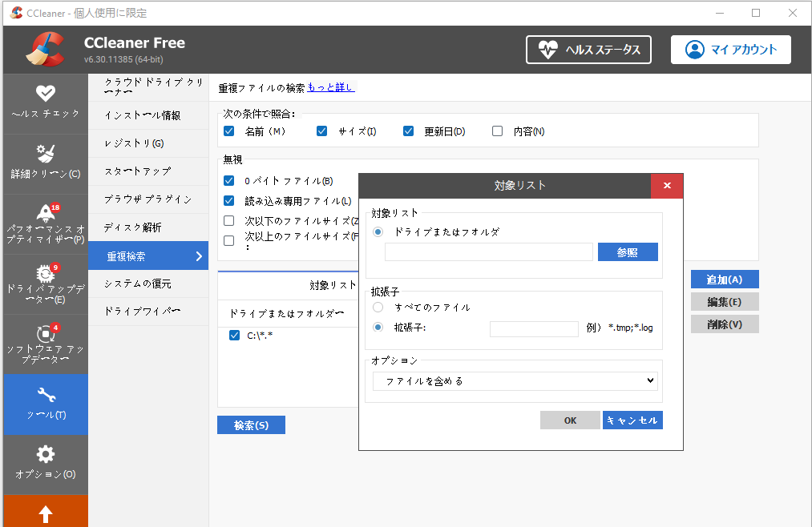The height and width of the screenshot is (527, 812).
Task: Toggle the 更新日 match checkbox
Action: tap(408, 131)
